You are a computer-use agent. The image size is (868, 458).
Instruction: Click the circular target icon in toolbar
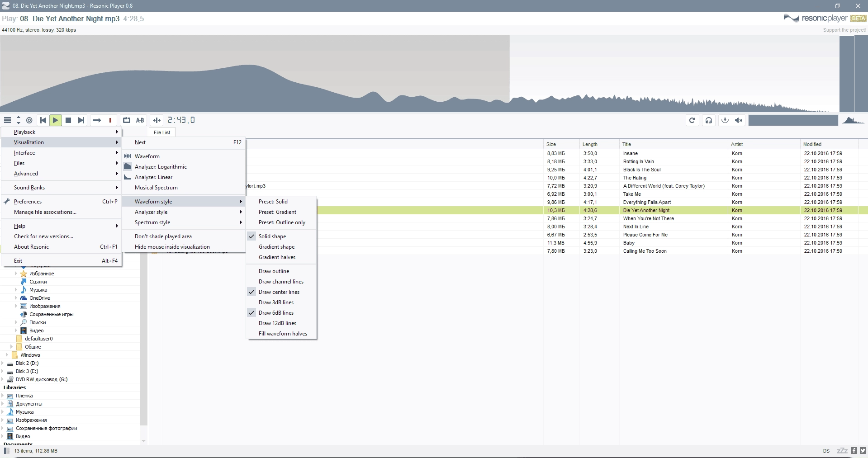coord(29,120)
